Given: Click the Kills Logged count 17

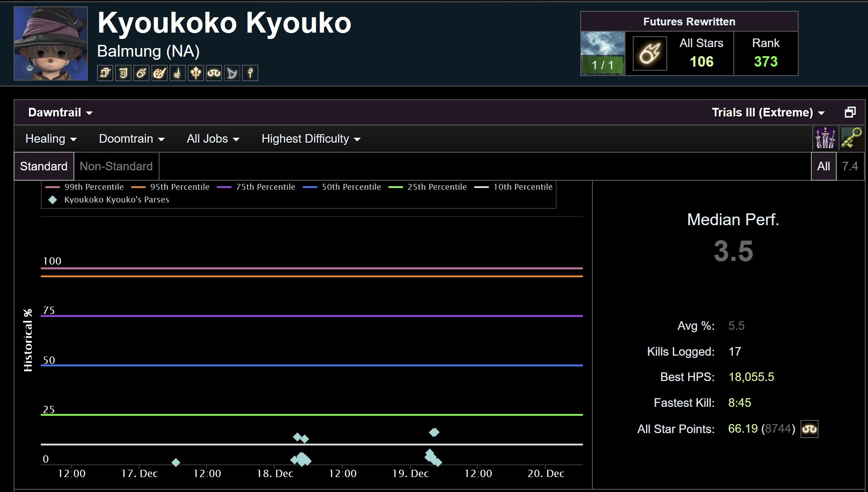Looking at the screenshot, I should click(x=735, y=352).
